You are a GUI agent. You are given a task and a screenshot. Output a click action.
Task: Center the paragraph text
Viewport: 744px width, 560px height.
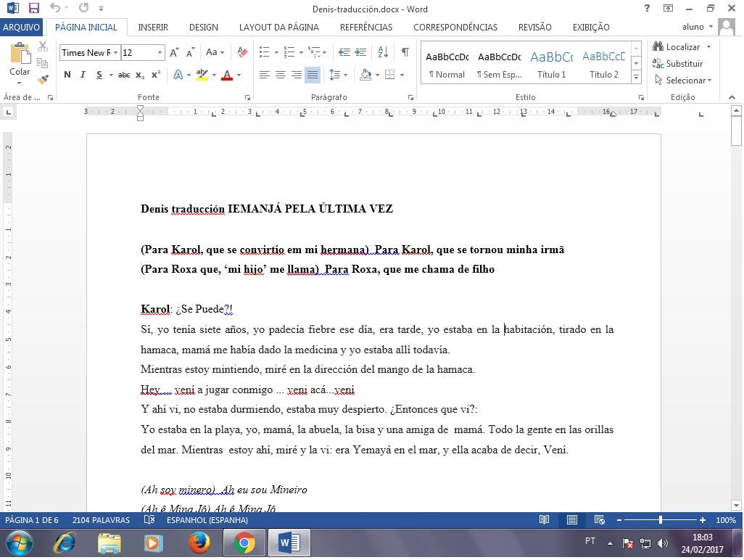(281, 75)
